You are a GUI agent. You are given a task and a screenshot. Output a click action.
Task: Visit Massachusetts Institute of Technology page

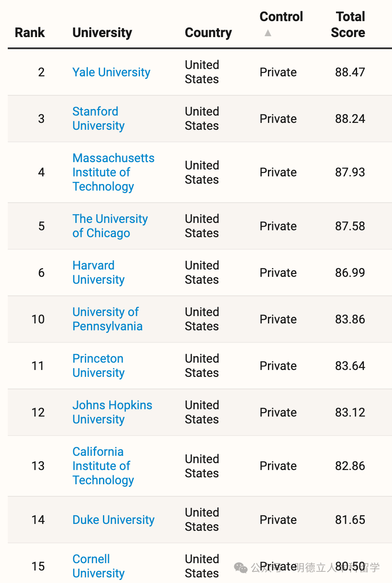point(113,172)
